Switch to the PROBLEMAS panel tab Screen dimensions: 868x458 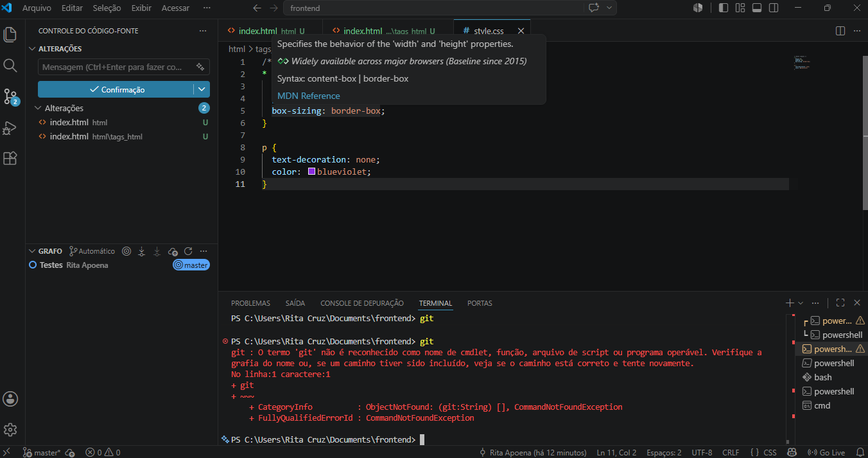(250, 303)
